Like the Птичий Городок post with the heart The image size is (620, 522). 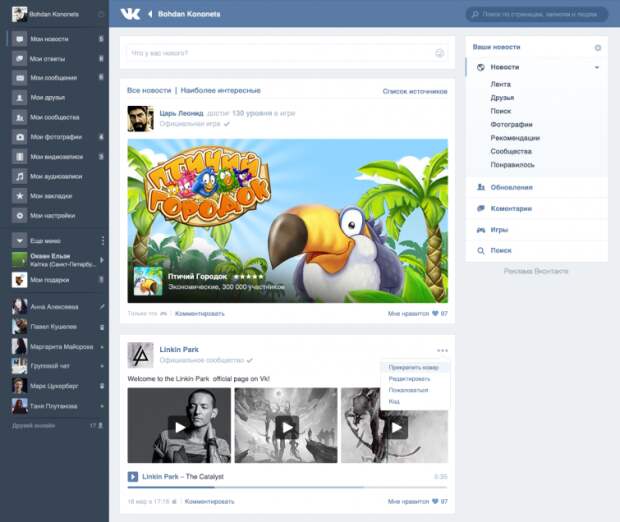[x=435, y=313]
